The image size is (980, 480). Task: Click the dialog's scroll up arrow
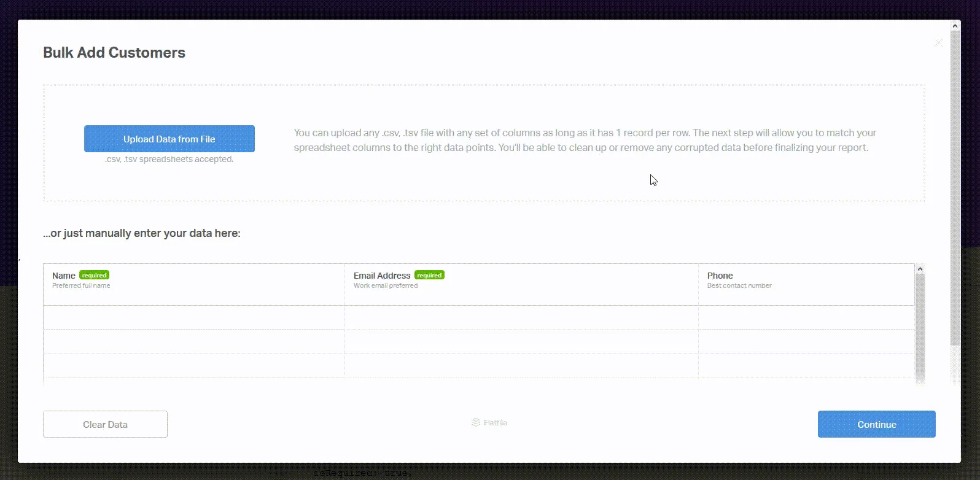pos(955,26)
